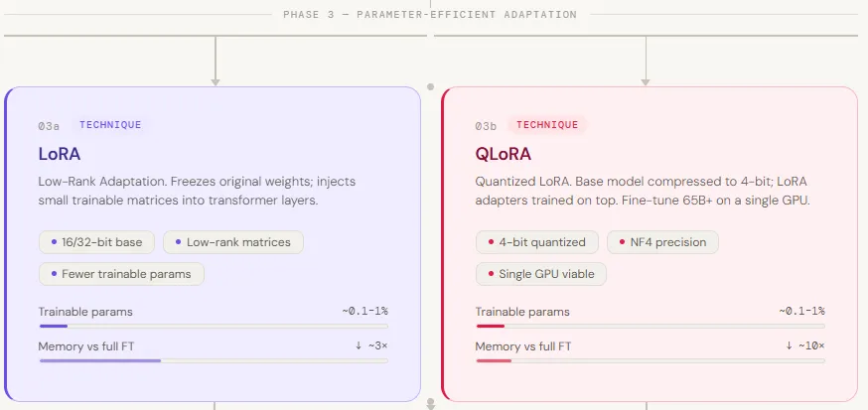
Task: Select the red TECHNIQUE badge on QLoRA
Action: coord(547,125)
